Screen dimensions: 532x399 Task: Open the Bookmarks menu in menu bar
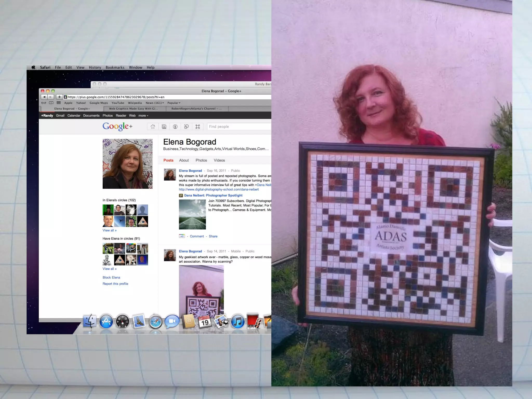pyautogui.click(x=115, y=67)
